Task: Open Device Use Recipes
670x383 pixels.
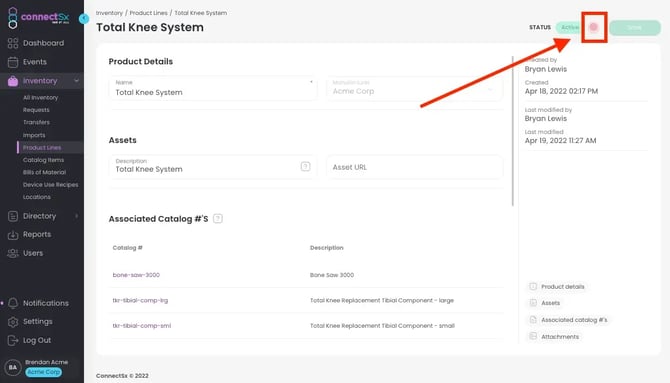Action: coord(50,185)
